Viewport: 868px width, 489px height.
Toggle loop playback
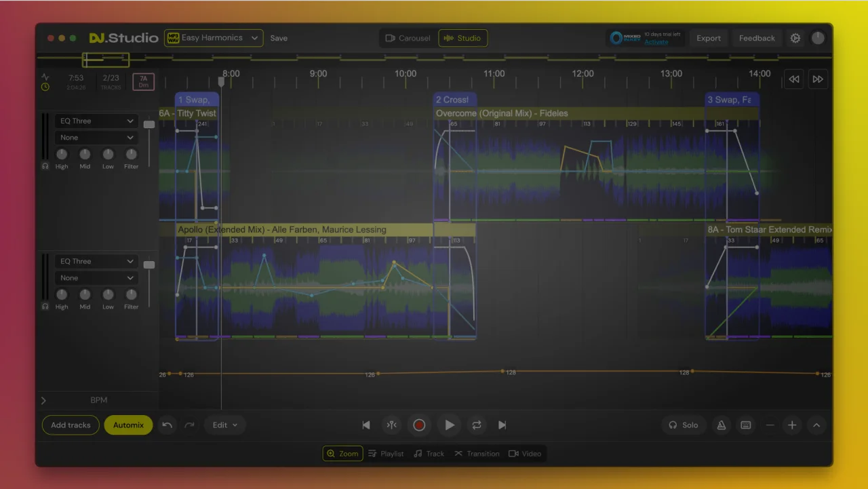click(477, 425)
